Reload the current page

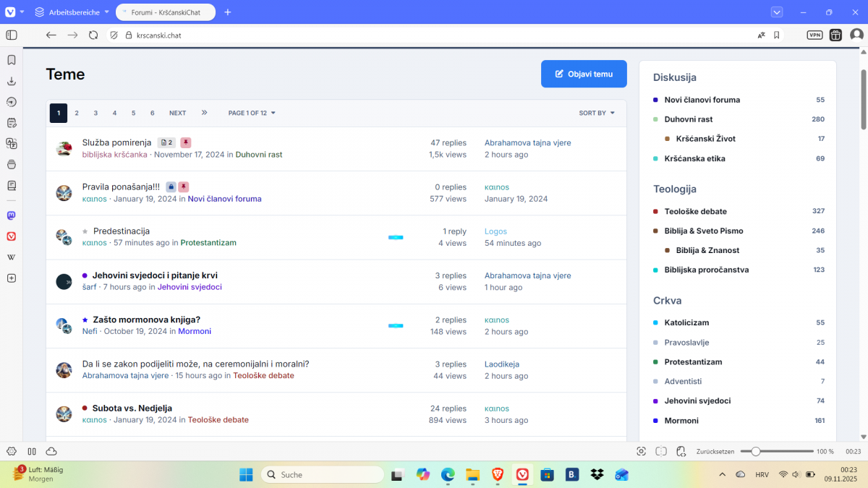[93, 35]
